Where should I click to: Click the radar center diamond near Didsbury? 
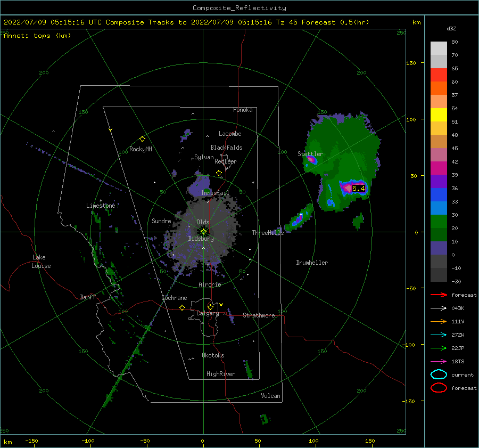point(203,232)
